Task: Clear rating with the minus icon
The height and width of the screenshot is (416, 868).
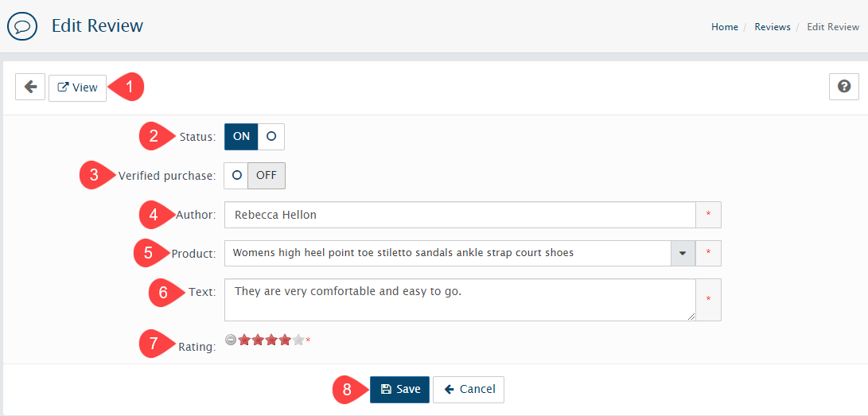Action: click(x=231, y=339)
